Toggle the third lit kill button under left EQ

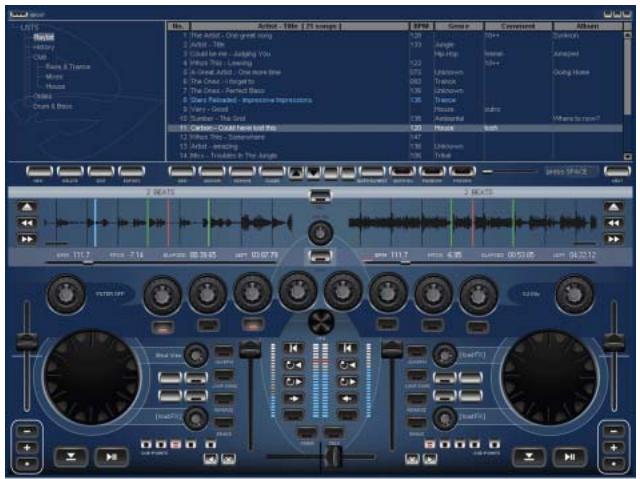tap(253, 325)
